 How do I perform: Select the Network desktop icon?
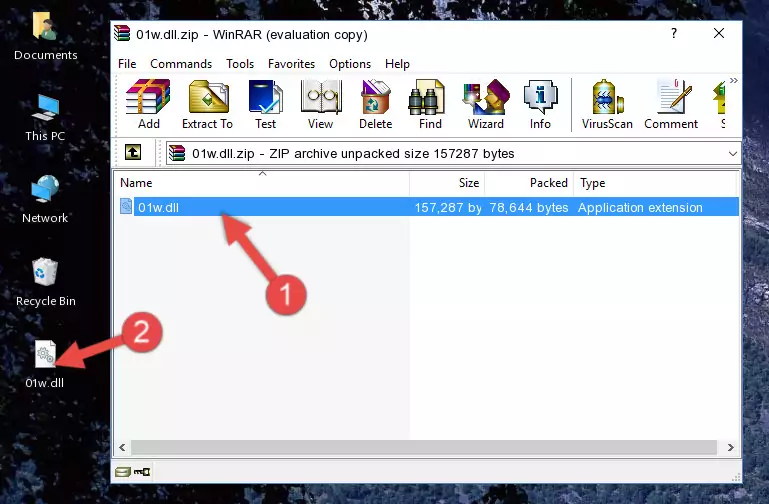coord(45,200)
